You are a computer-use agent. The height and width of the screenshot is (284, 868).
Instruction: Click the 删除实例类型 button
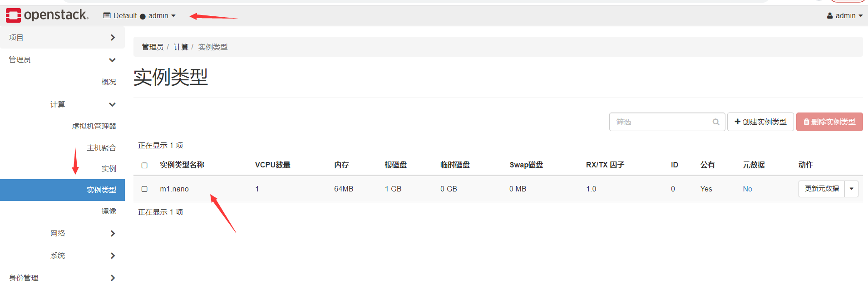coord(829,122)
